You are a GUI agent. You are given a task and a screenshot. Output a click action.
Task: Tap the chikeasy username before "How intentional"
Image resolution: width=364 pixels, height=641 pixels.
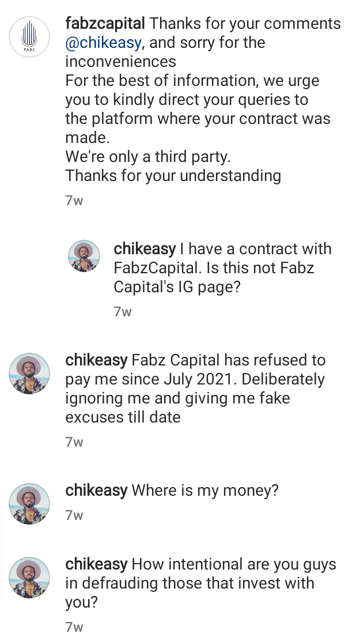point(96,564)
